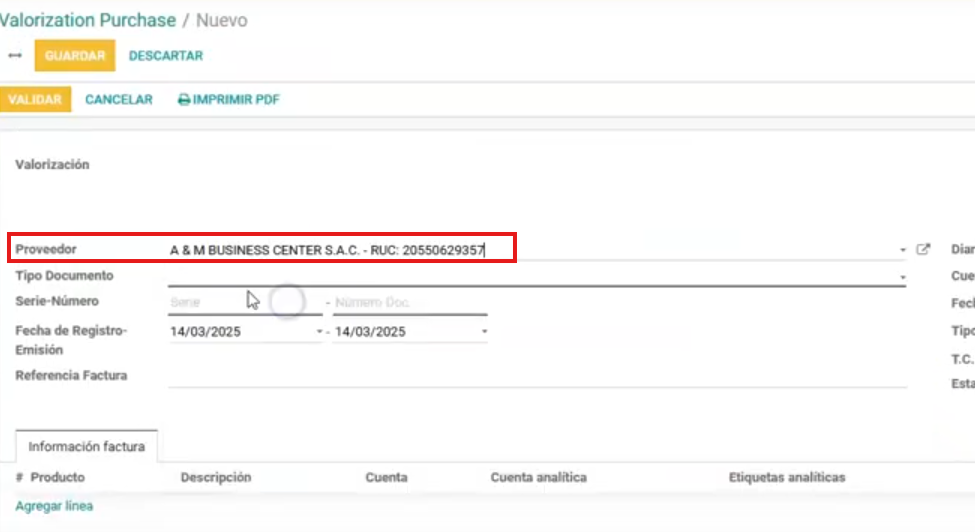This screenshot has height=532, width=975.
Task: Open the Proveedor external link icon
Action: click(x=923, y=249)
